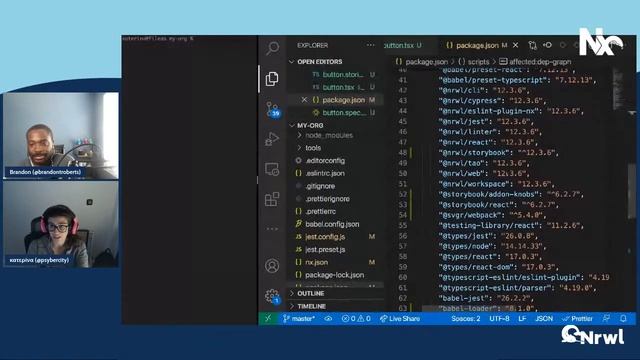Screen dimensions: 640x360
Task: Click the "@storybook/react" dependency line
Action: pyautogui.click(x=499, y=204)
